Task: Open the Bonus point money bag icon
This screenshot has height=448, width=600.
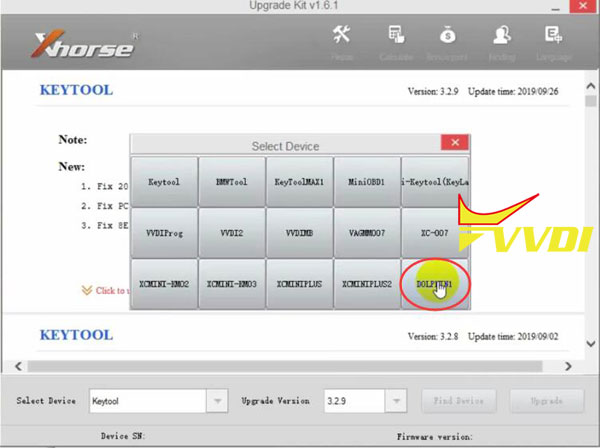Action: pyautogui.click(x=447, y=35)
